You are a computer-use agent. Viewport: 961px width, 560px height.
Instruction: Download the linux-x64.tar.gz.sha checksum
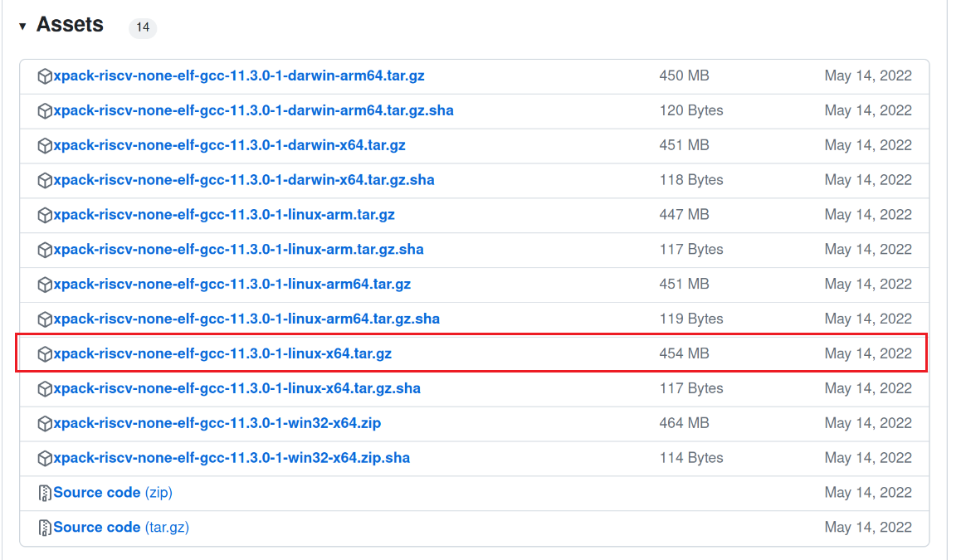pos(237,388)
